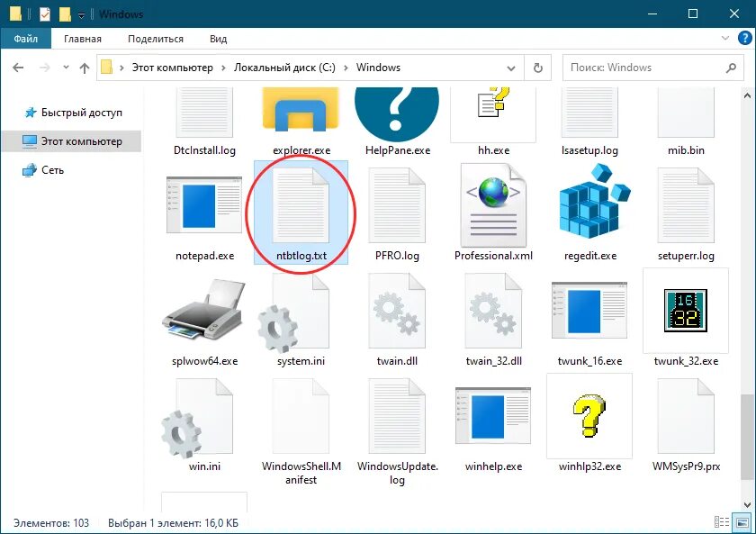Click the search magnifier icon
The width and height of the screenshot is (756, 534).
tap(731, 68)
